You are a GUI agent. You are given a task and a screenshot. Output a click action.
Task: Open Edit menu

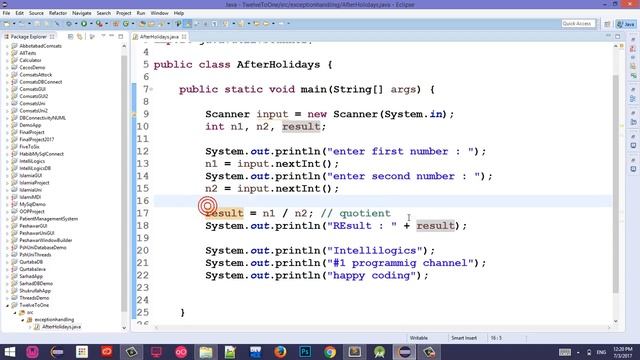tap(19, 13)
